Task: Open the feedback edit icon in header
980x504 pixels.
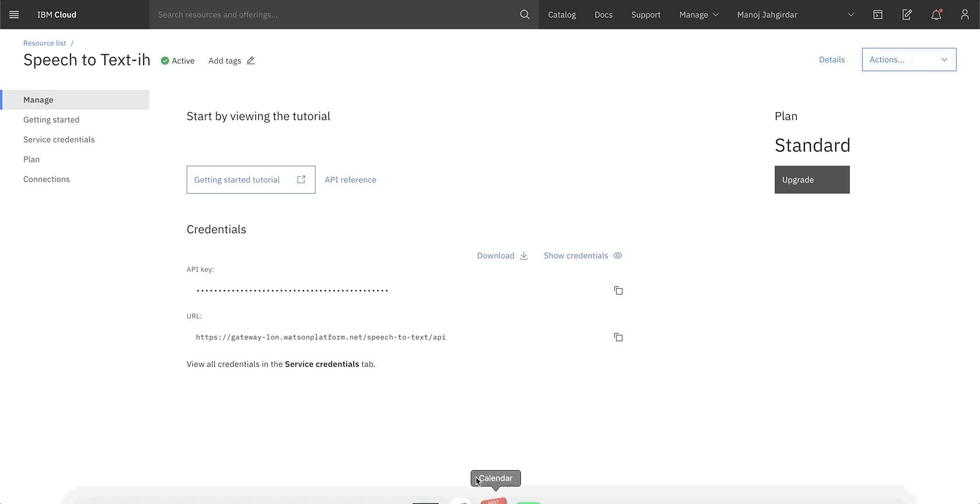Action: [x=907, y=15]
